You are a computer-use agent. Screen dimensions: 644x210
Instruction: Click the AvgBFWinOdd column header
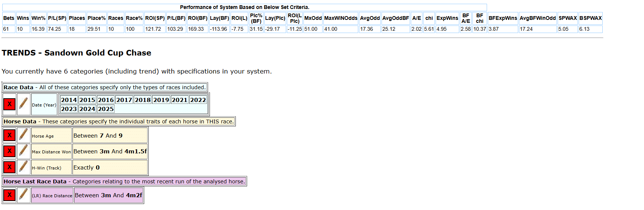point(537,18)
